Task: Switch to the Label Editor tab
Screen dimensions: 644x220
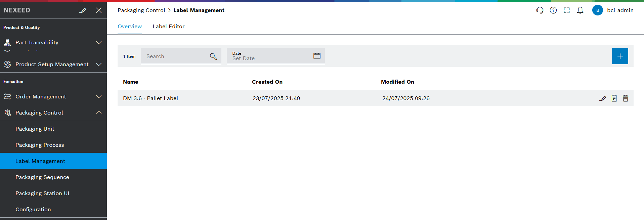Action: (x=168, y=27)
